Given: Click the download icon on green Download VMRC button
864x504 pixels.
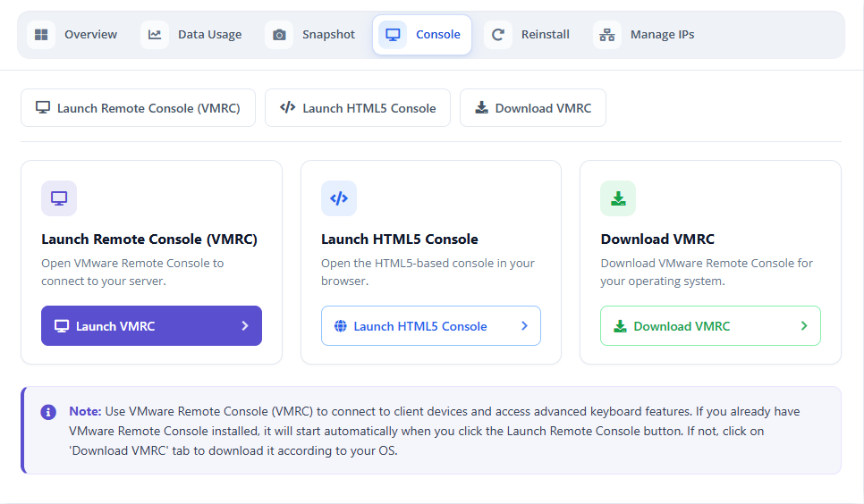Looking at the screenshot, I should (620, 326).
